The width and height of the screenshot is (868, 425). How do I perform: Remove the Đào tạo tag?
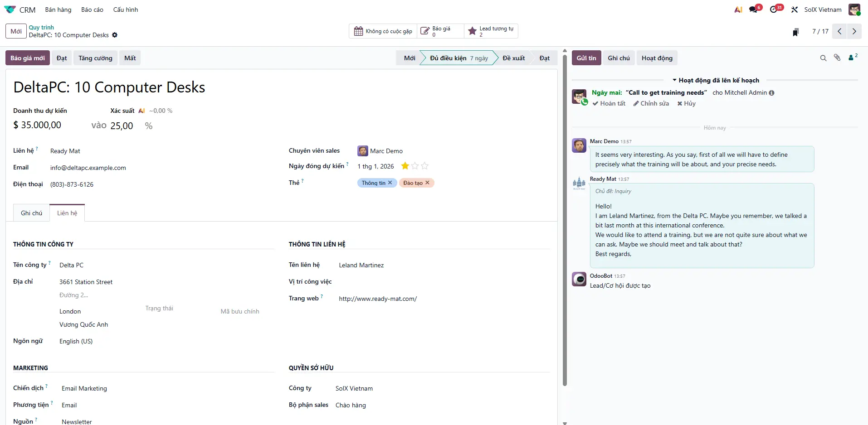pos(427,183)
